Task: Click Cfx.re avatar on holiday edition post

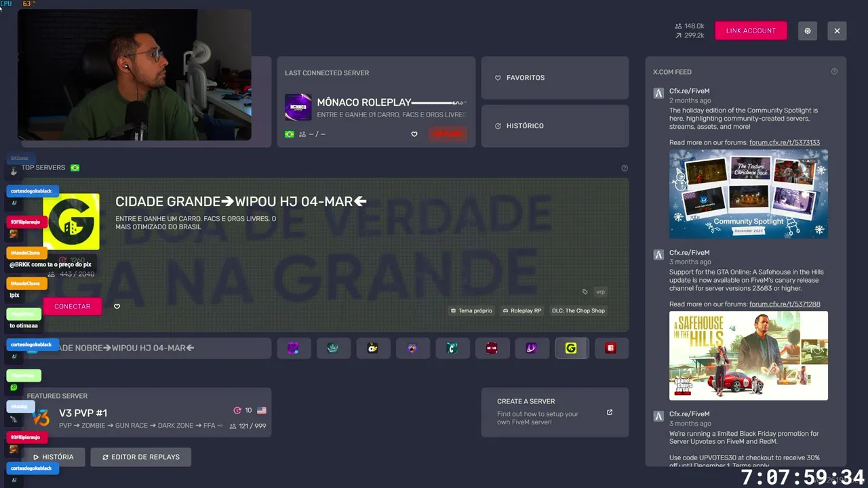Action: tap(658, 94)
